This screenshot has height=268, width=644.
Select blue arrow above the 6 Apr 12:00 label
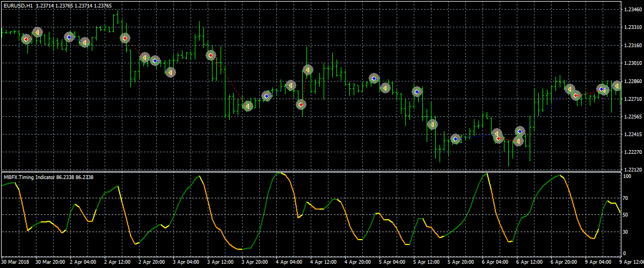click(x=520, y=131)
